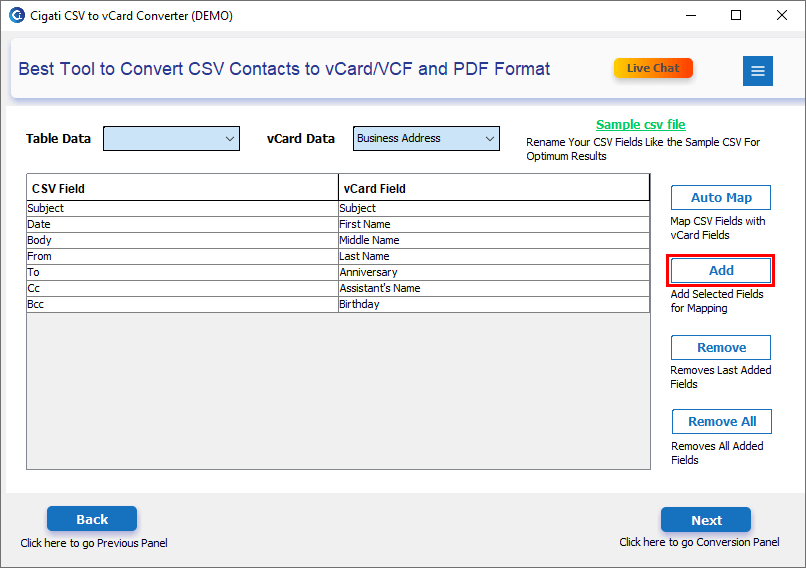This screenshot has width=806, height=568.
Task: Close the Cigati converter window
Action: 782,15
